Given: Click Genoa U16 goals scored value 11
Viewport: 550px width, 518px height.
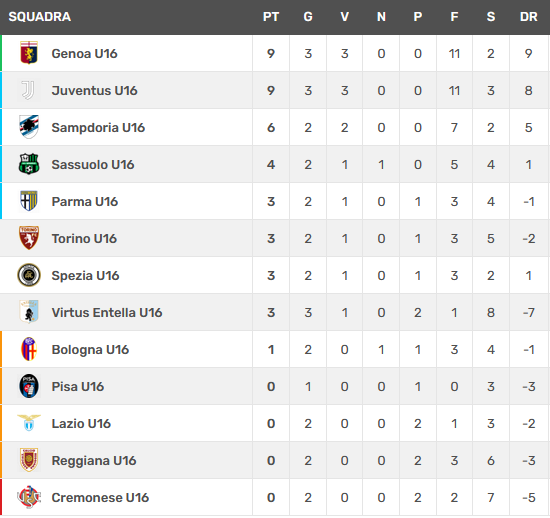Looking at the screenshot, I should coord(454,54).
